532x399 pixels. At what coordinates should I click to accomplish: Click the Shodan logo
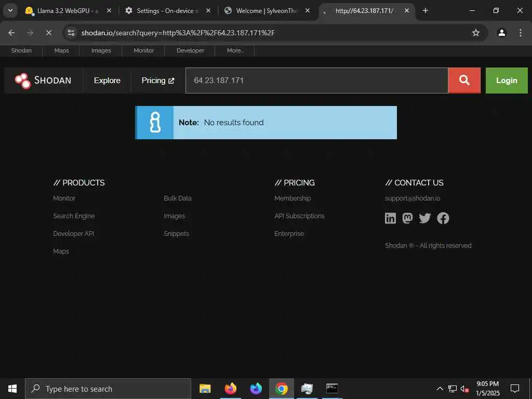(x=44, y=81)
